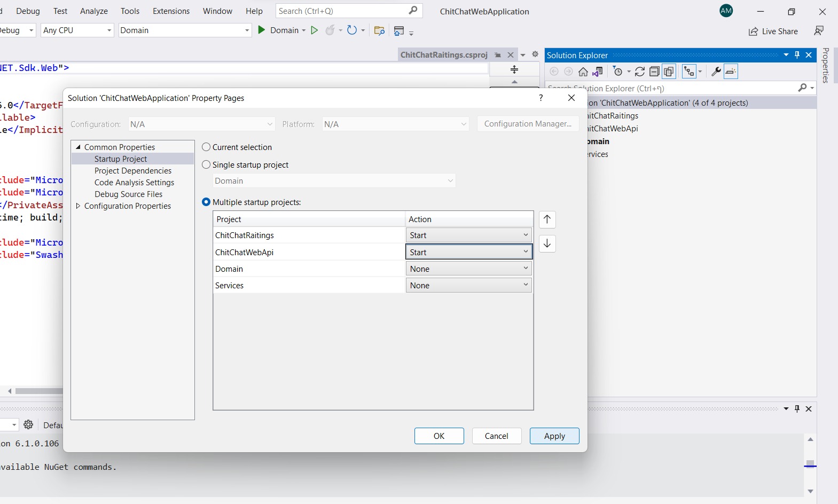This screenshot has width=838, height=504.
Task: Open Action dropdown for ChitChatRaitings
Action: pyautogui.click(x=468, y=235)
